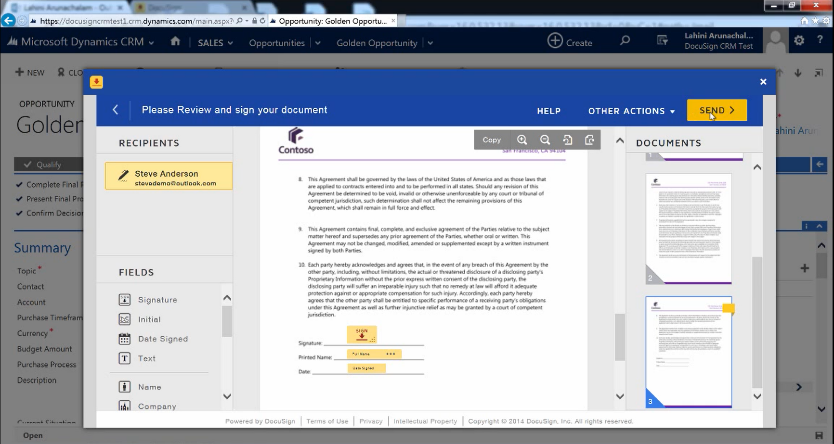Viewport: 834px width, 444px height.
Task: Go to the CRM Home icon
Action: point(175,41)
